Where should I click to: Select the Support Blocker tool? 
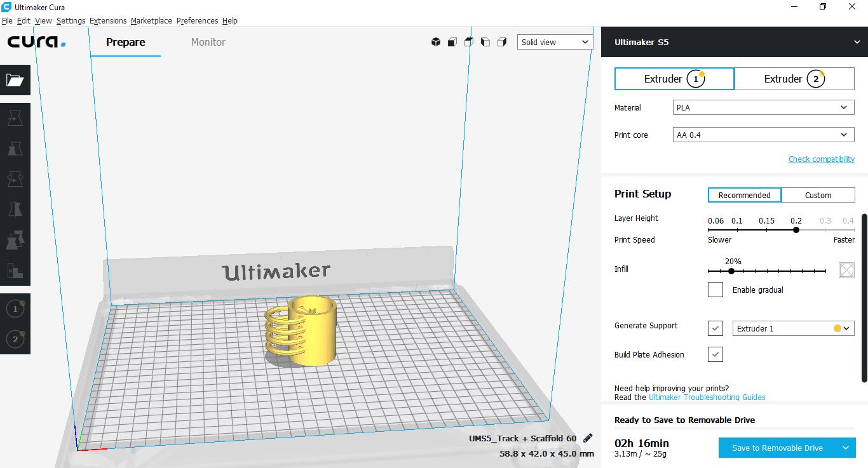pos(15,271)
